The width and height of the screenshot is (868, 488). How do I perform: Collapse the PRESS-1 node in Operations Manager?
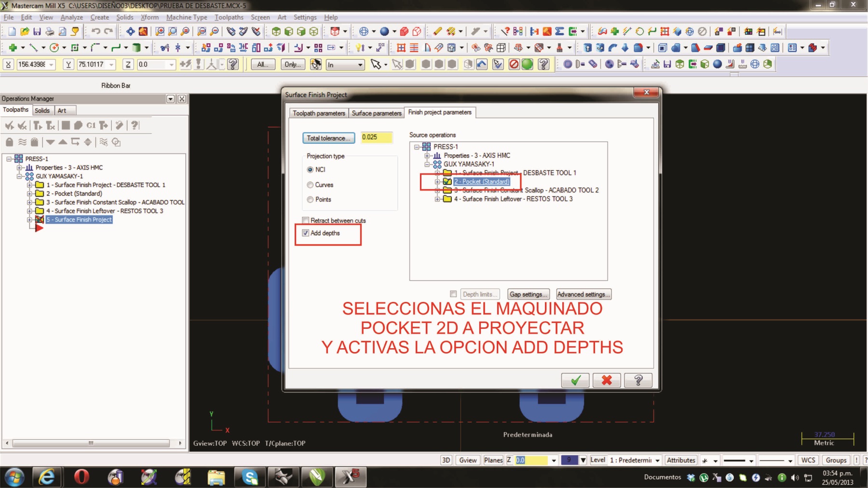coord(9,159)
